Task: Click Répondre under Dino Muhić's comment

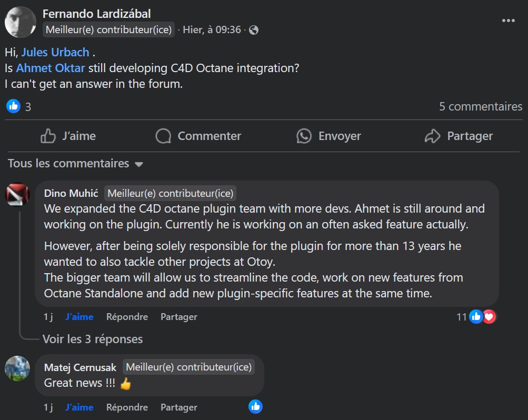Action: click(127, 317)
